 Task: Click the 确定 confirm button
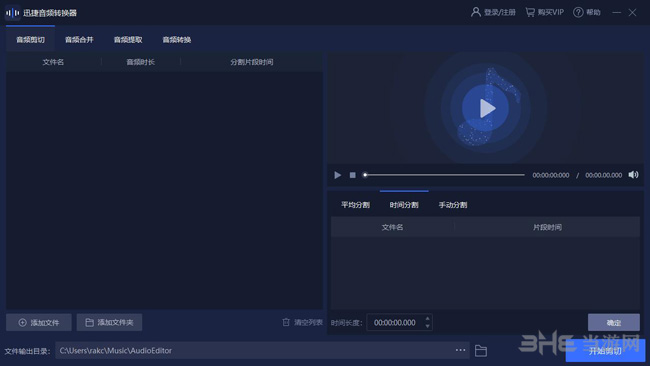[614, 322]
